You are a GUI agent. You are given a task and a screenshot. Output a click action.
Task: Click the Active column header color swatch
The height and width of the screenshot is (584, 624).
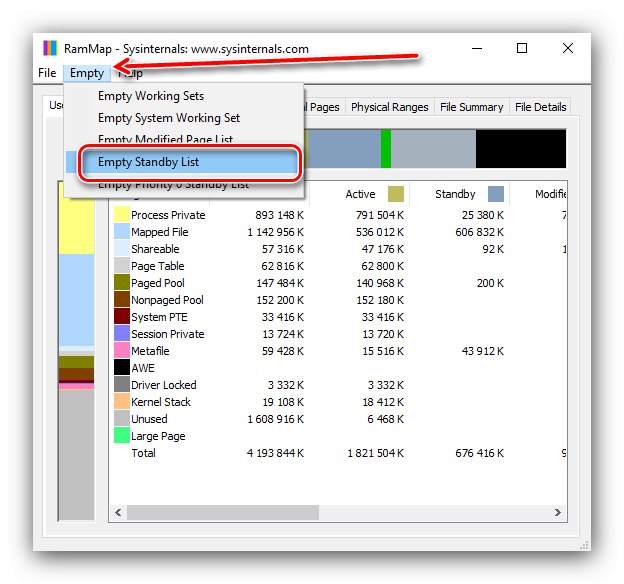coord(396,194)
